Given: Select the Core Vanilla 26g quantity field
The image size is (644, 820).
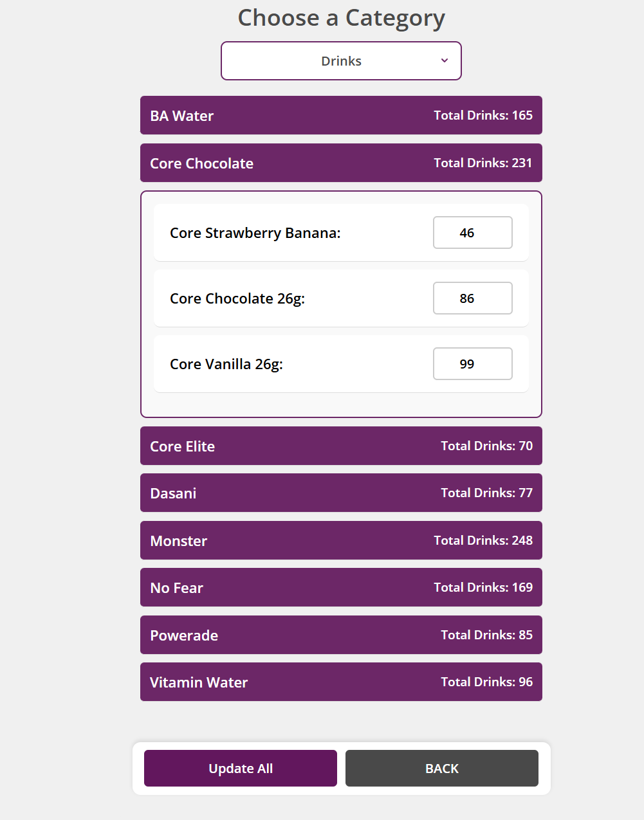Looking at the screenshot, I should click(x=472, y=364).
